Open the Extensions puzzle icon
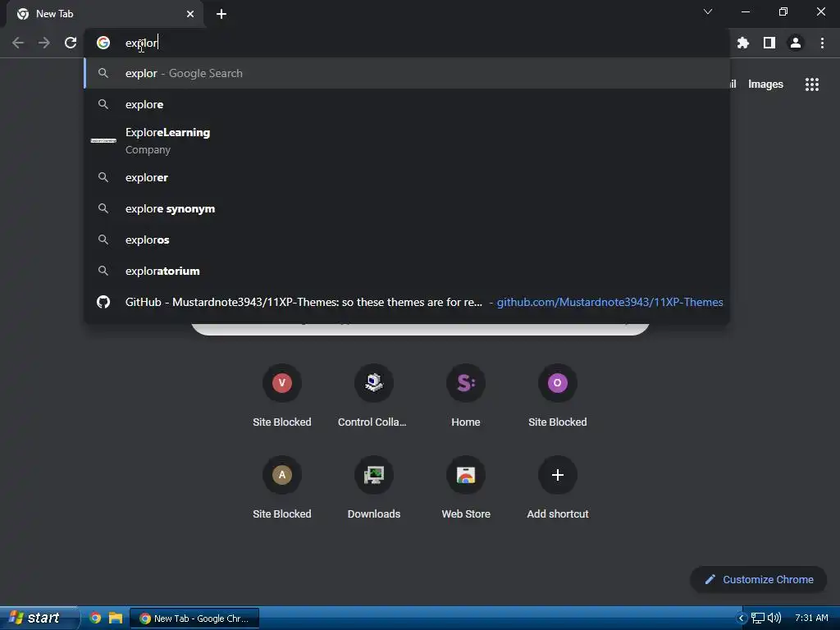Screen dimensions: 840x630 pyautogui.click(x=743, y=43)
